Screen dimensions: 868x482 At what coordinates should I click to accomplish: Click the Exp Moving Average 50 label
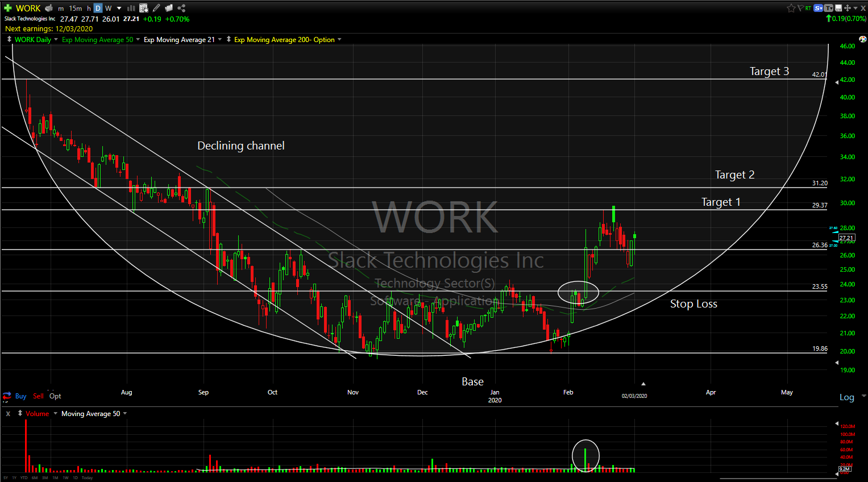(97, 39)
